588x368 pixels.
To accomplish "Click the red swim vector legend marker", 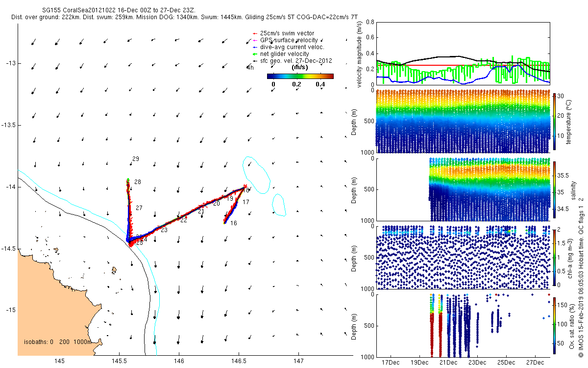I will click(254, 33).
